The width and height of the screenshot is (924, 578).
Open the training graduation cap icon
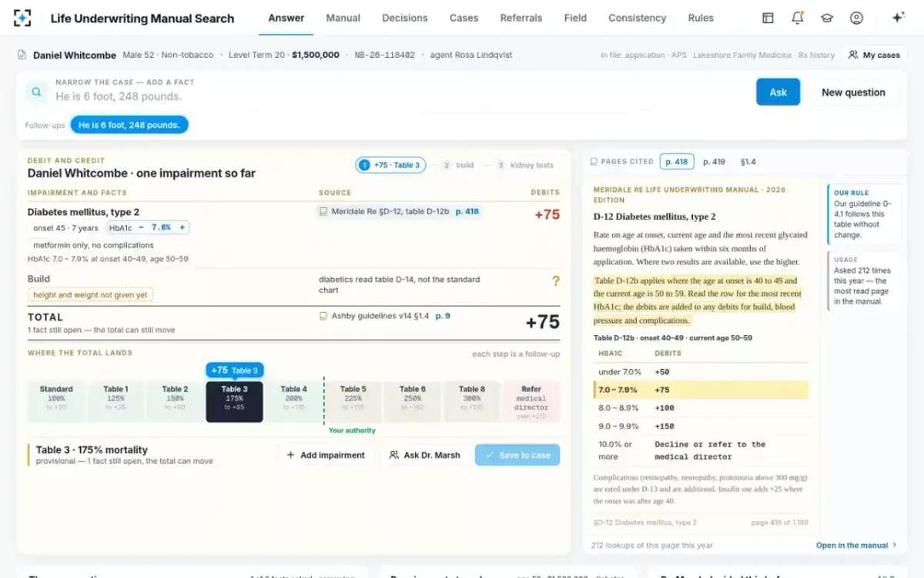pos(827,18)
